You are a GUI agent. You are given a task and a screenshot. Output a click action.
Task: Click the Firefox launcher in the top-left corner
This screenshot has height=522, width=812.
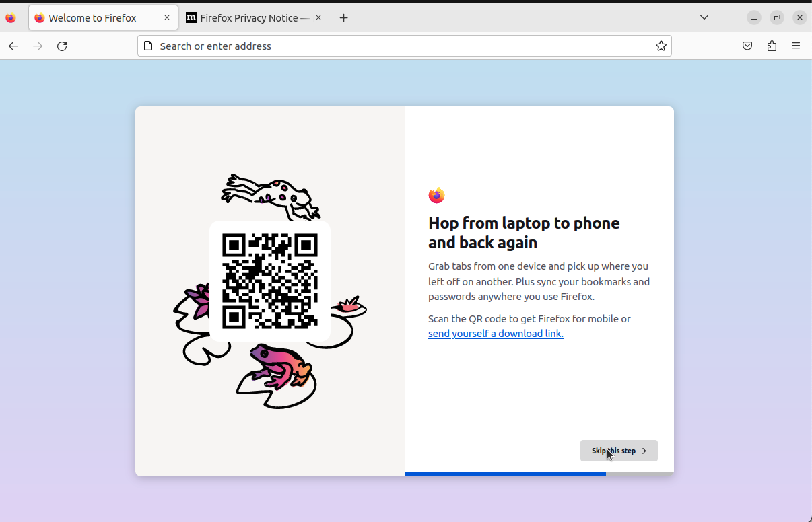pyautogui.click(x=11, y=17)
